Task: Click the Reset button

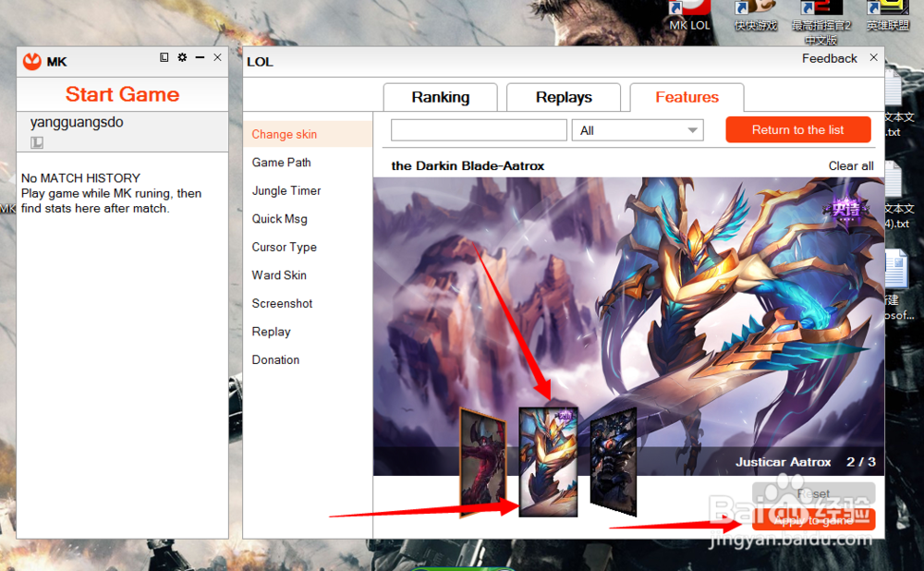Action: pos(813,493)
